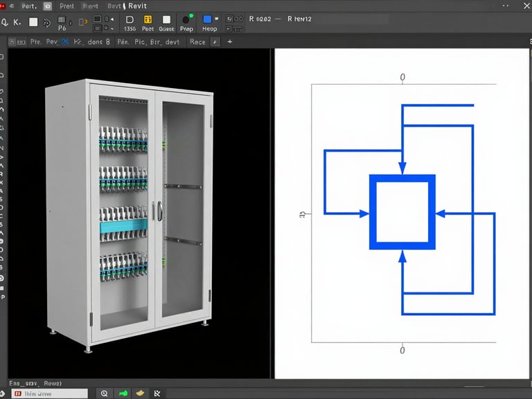Select the blue Heop tool
The height and width of the screenshot is (399, 532).
click(209, 24)
